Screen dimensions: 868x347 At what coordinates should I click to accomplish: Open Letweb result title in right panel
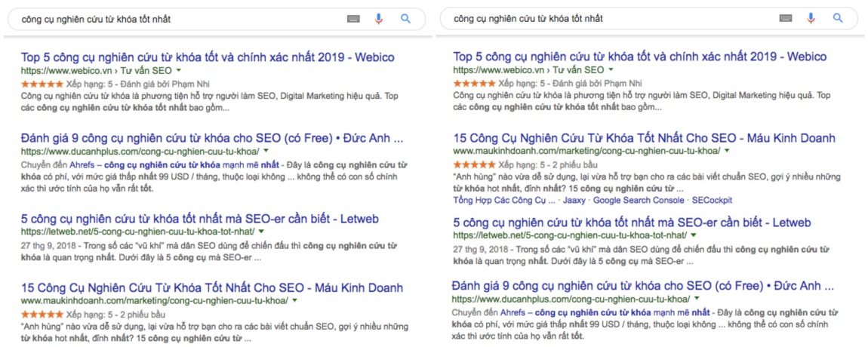coord(632,223)
